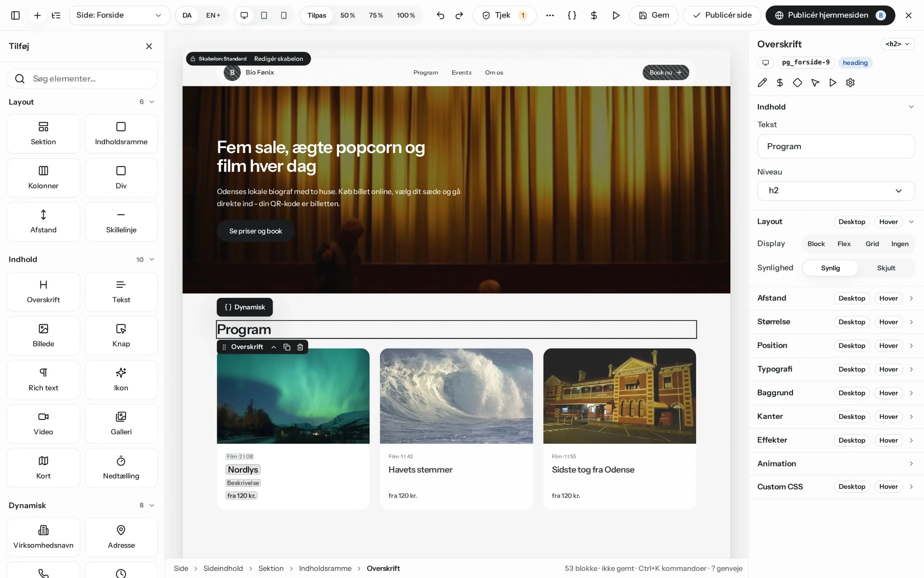Set Display to Block
This screenshot has height=578, width=924.
pos(816,244)
